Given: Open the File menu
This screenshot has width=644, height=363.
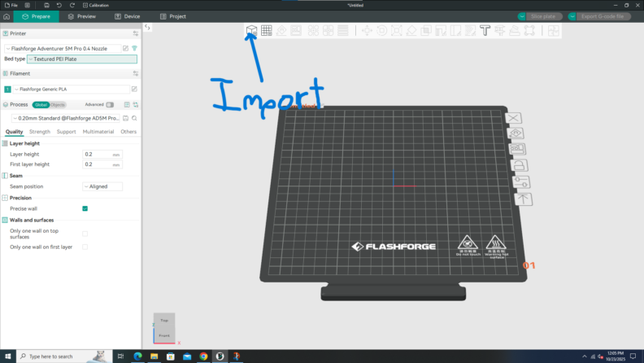Looking at the screenshot, I should [11, 6].
